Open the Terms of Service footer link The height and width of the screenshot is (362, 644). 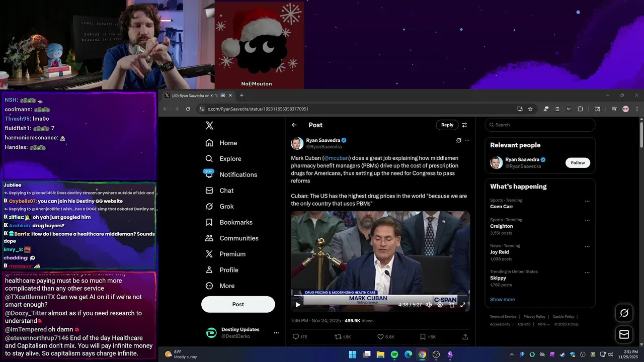pyautogui.click(x=503, y=317)
